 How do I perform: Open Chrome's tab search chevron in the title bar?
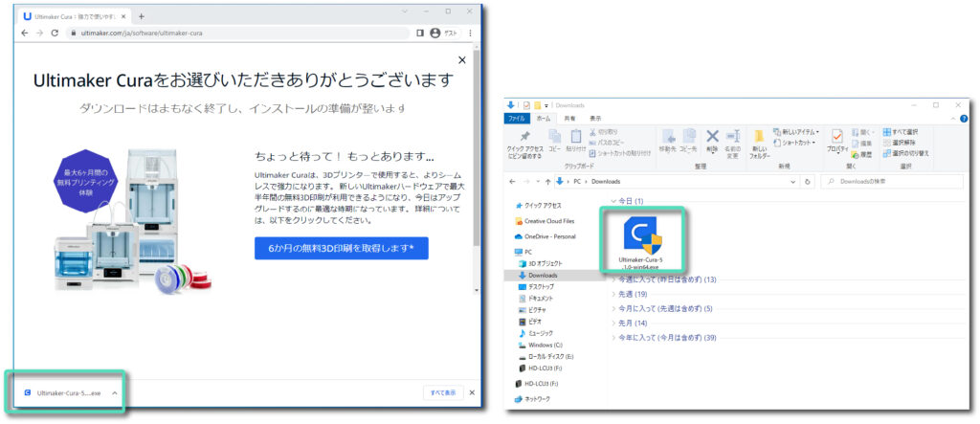[x=405, y=11]
